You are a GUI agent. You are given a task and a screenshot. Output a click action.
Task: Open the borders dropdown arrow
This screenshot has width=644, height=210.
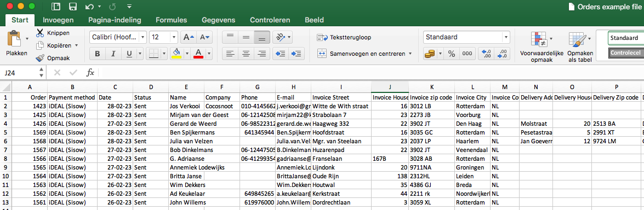[163, 54]
